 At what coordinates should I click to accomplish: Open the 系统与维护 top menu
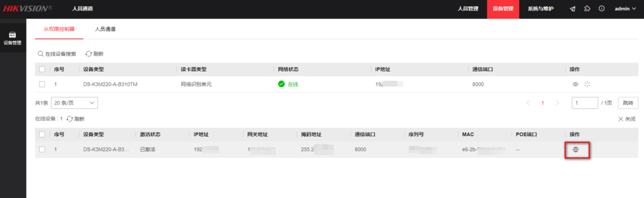click(x=540, y=9)
